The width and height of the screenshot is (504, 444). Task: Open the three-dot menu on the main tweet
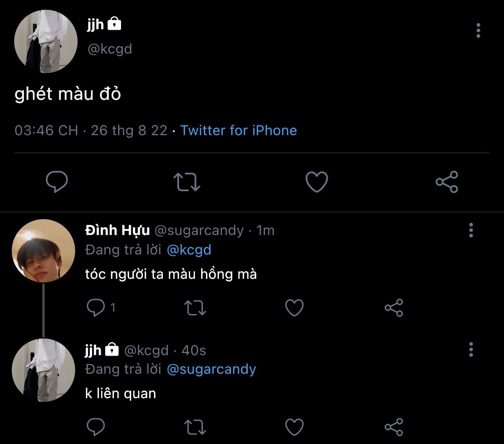click(478, 30)
